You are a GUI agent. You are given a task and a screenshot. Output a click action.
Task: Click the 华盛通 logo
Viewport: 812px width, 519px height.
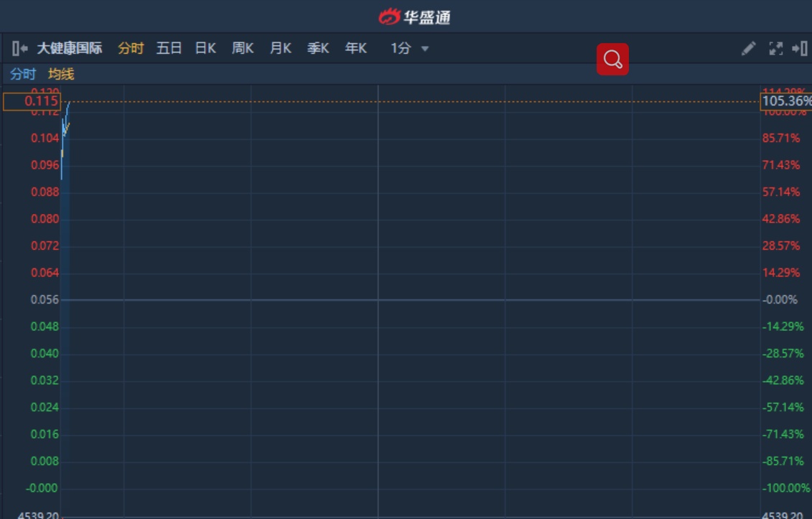point(414,17)
